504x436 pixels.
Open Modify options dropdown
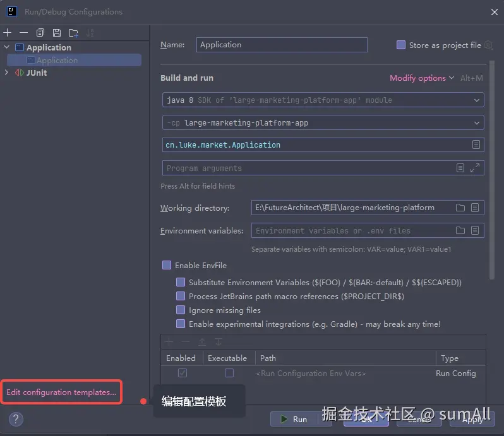[x=422, y=78]
